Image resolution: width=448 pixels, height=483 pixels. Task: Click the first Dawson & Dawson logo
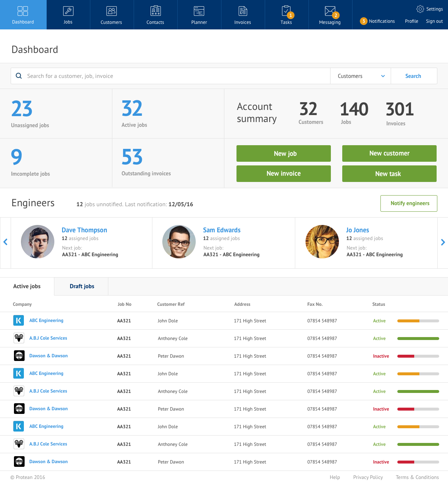[x=19, y=356]
